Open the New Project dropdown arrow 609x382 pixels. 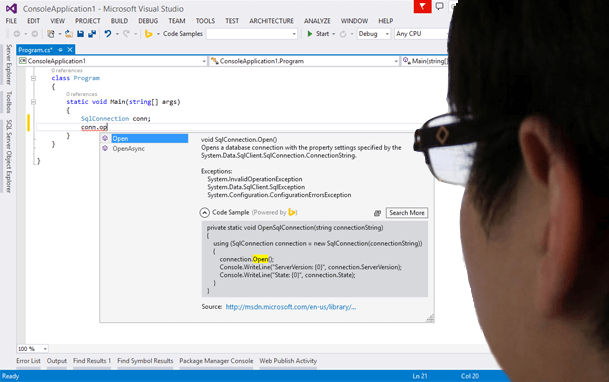tap(59, 34)
